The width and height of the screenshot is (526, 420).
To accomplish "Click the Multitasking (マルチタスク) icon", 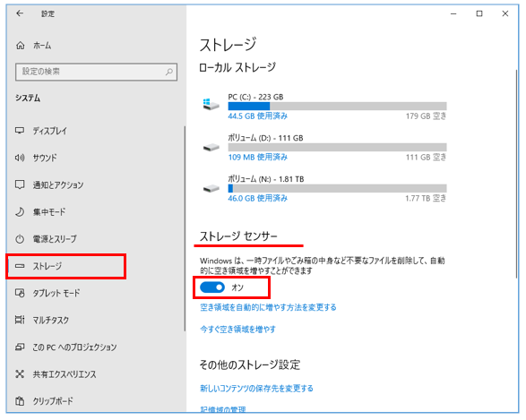I will tap(20, 320).
